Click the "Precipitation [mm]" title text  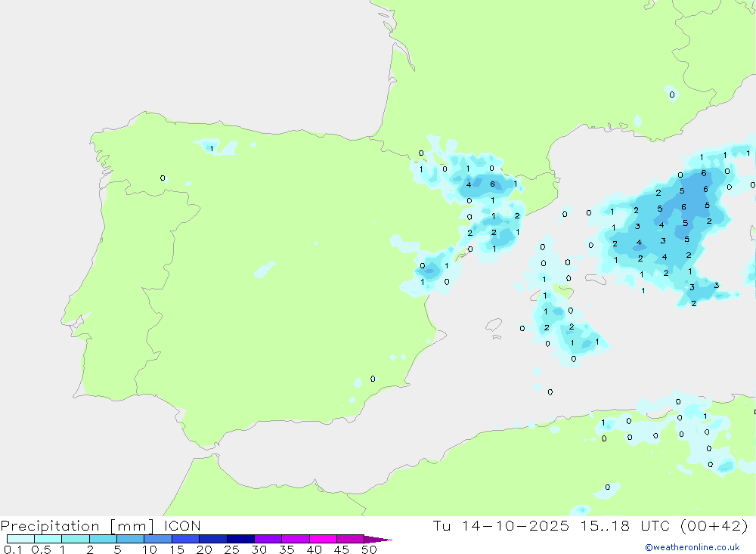(x=78, y=526)
